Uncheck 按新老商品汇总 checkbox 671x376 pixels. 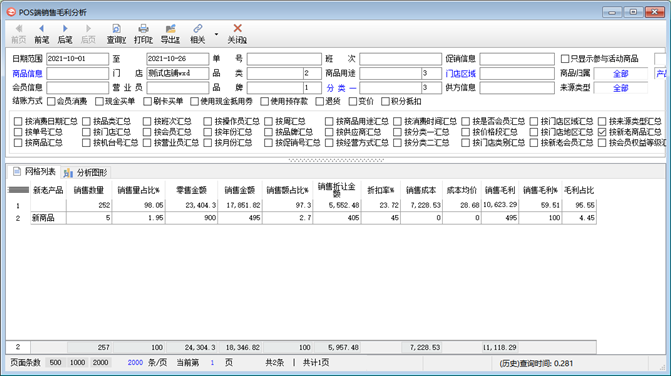tap(602, 132)
